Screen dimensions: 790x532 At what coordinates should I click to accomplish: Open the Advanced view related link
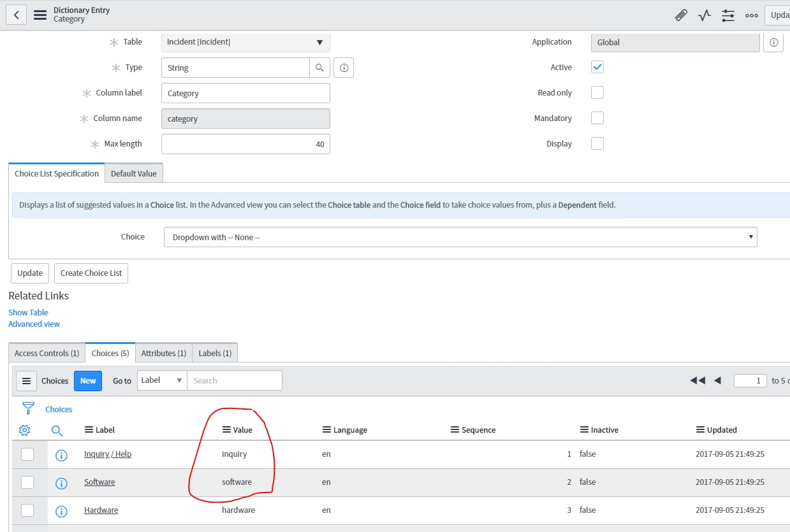34,324
